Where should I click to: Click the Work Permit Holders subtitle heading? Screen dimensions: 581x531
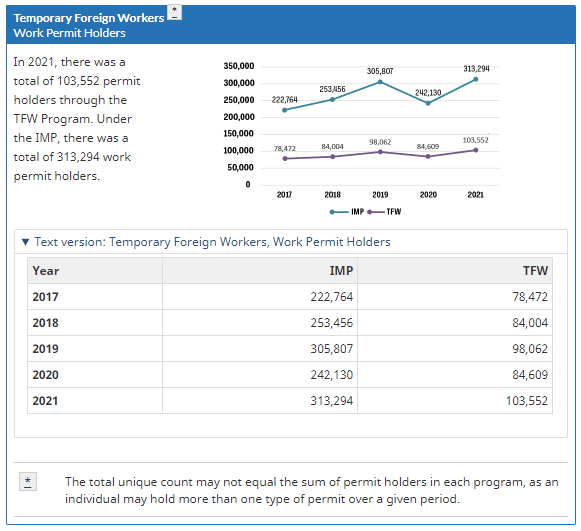[x=70, y=33]
